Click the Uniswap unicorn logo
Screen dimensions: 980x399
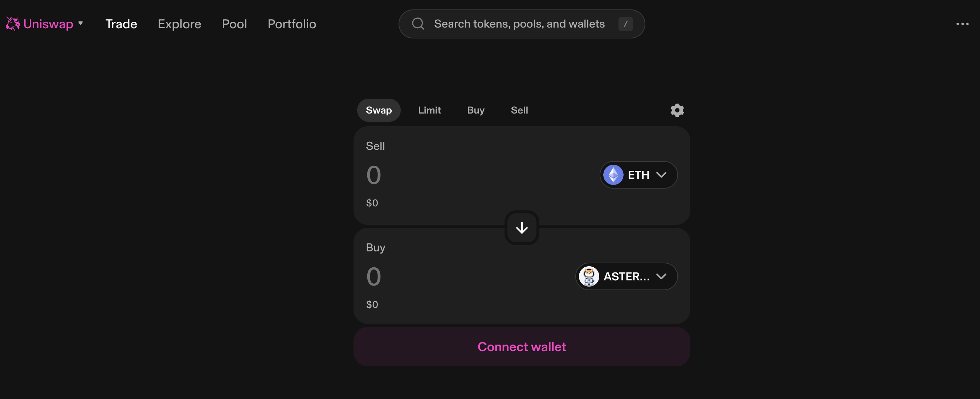point(13,24)
